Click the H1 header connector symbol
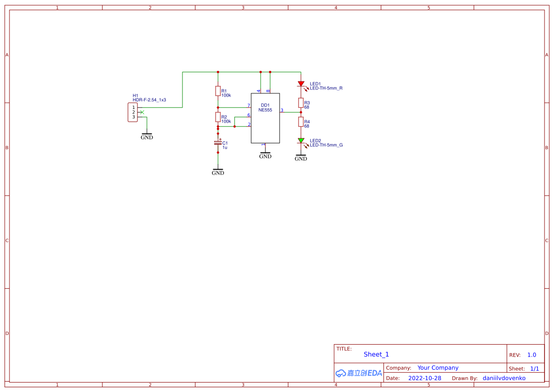Image resolution: width=554 pixels, height=392 pixels. [x=133, y=112]
